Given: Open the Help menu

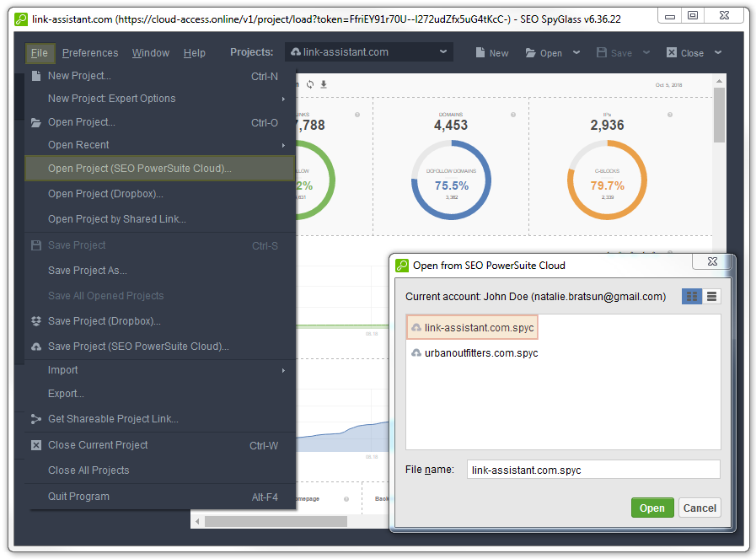Looking at the screenshot, I should click(195, 53).
